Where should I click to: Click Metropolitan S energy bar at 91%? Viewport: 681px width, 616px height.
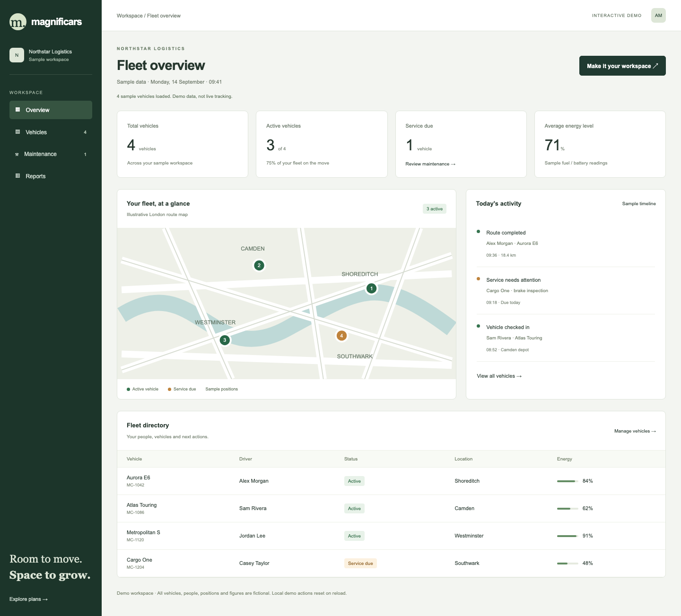click(x=567, y=536)
